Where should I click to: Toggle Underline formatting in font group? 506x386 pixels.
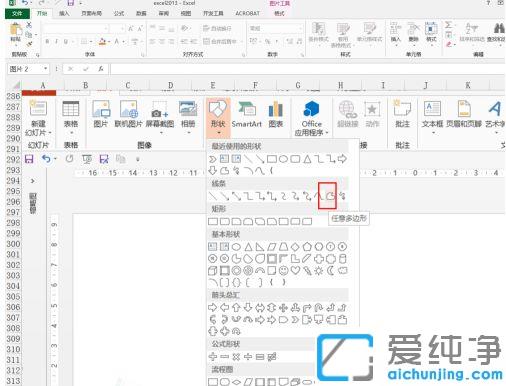[66, 41]
